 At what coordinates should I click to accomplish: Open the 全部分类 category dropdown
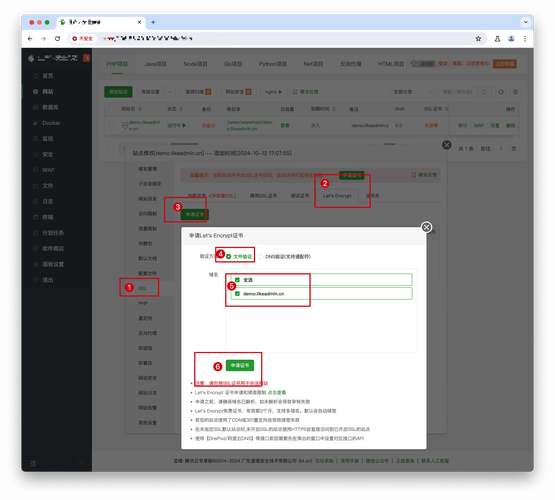(x=412, y=92)
